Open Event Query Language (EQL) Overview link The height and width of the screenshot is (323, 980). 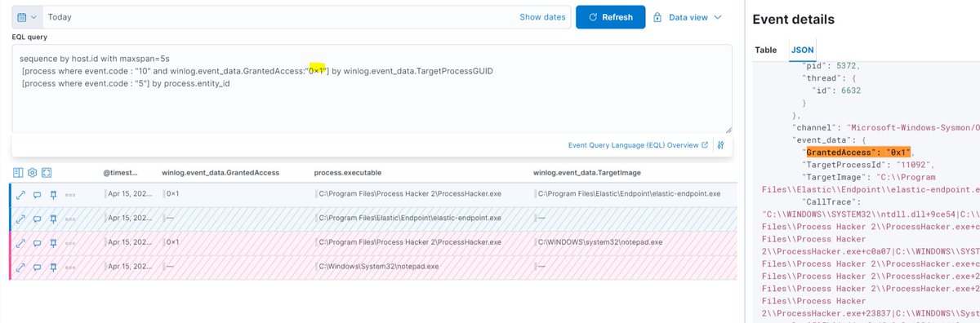pos(638,145)
